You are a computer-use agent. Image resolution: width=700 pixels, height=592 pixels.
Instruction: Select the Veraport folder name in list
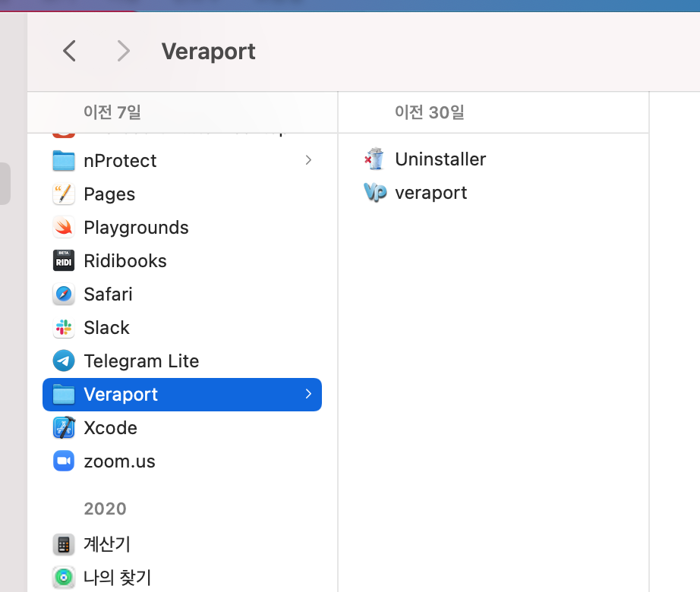pos(121,395)
